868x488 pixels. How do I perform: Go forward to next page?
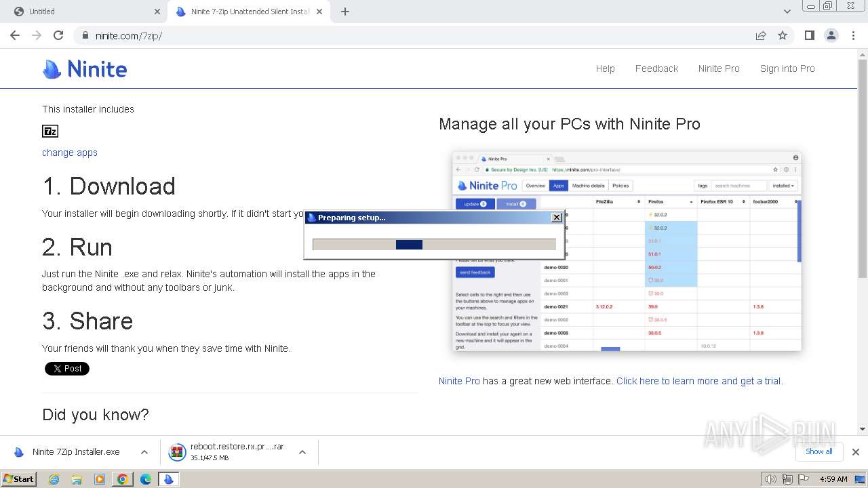tap(37, 35)
